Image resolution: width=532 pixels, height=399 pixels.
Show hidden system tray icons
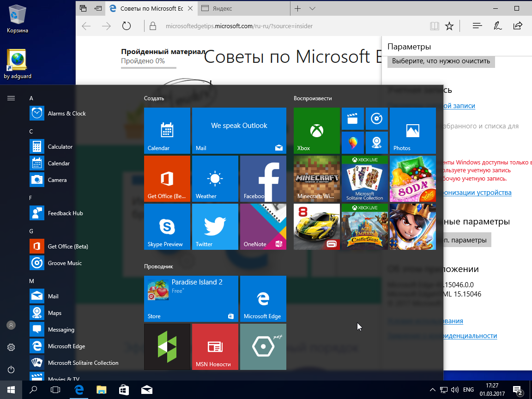tap(433, 390)
